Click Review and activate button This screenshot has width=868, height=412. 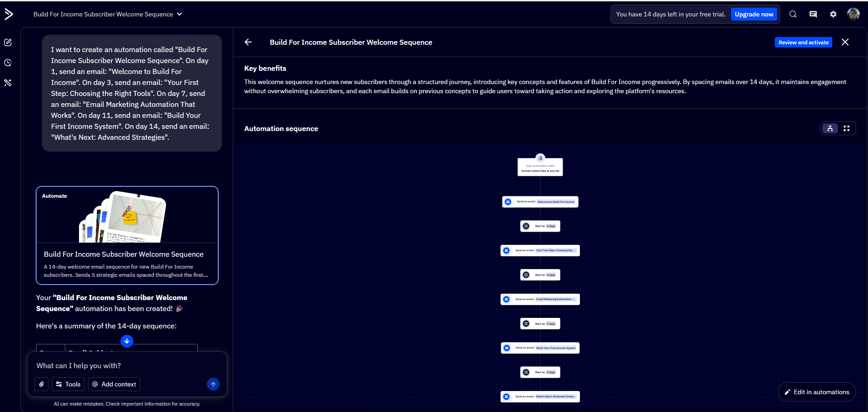pyautogui.click(x=803, y=42)
